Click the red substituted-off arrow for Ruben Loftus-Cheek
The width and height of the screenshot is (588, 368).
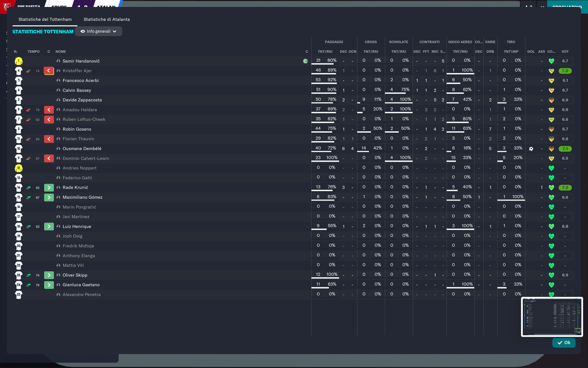tap(49, 120)
